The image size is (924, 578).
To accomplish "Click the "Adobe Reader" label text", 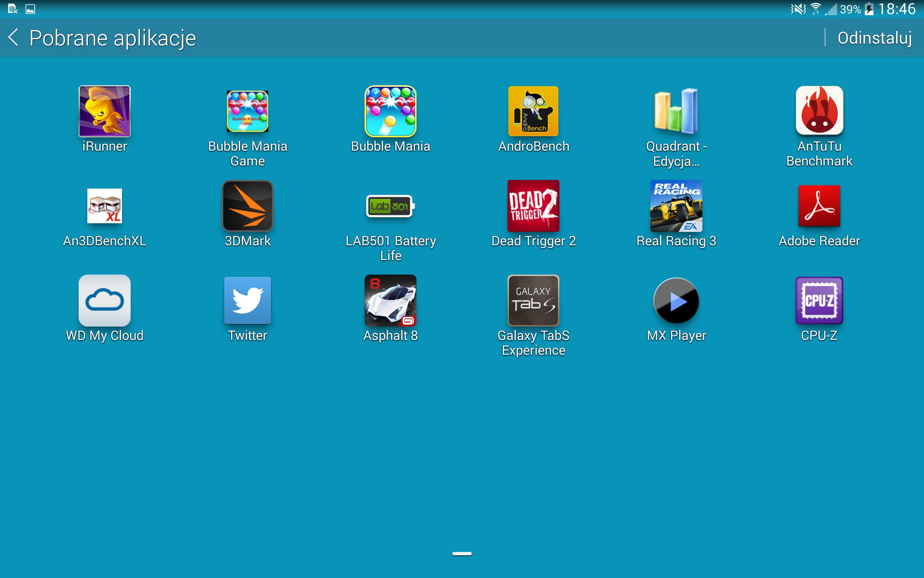I will (819, 241).
